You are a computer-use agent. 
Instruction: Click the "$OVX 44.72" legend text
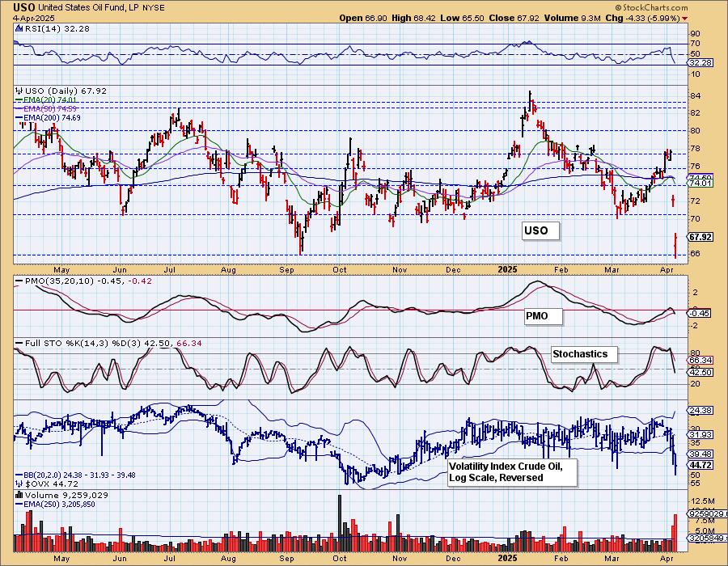(52, 484)
